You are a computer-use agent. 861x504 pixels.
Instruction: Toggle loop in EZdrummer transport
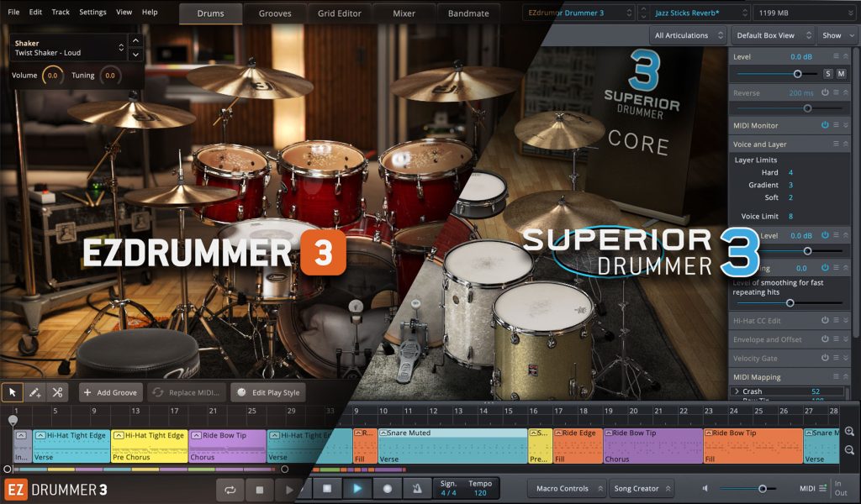click(230, 489)
